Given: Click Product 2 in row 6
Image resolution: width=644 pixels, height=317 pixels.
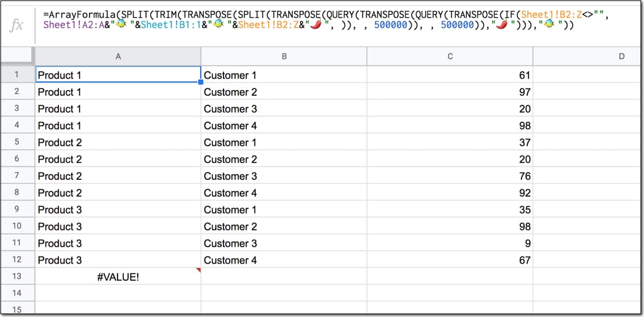Looking at the screenshot, I should (60, 159).
